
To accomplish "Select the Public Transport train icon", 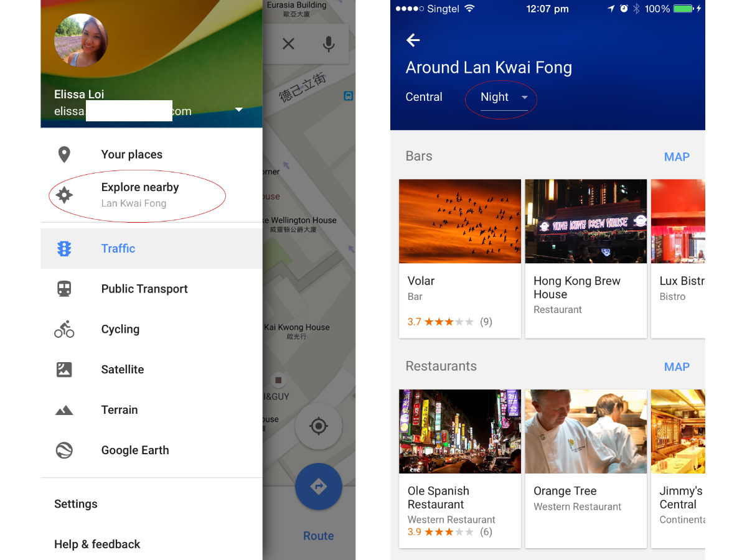I will (64, 289).
